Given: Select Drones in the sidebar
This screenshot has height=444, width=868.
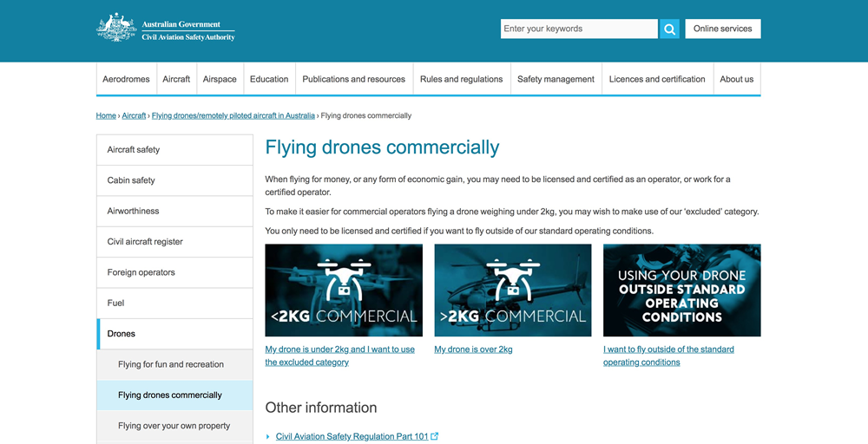Looking at the screenshot, I should (122, 334).
